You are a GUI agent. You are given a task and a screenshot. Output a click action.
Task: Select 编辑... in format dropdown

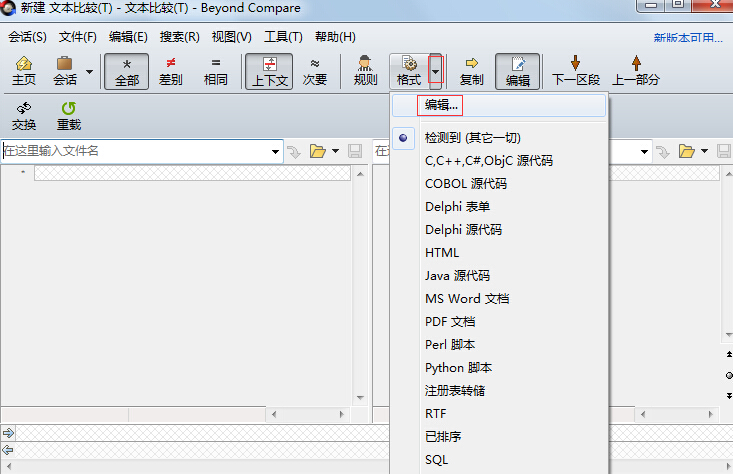tap(499, 105)
